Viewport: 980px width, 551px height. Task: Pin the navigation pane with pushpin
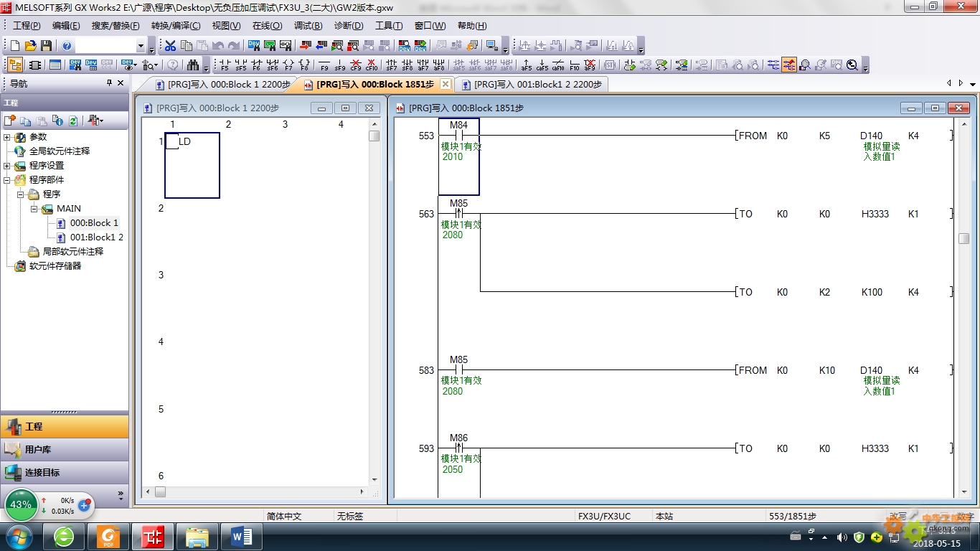(x=109, y=83)
